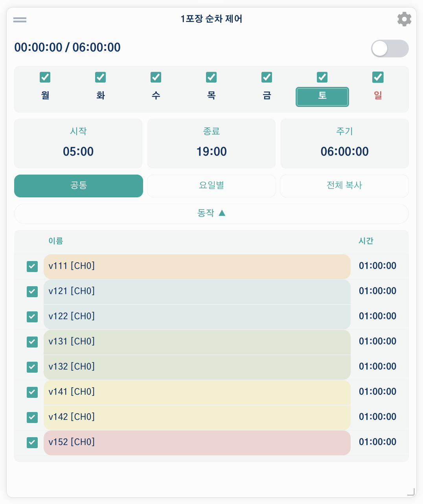Screen dimensions: 423x504
Task: Uncheck the 토 (Saturday) checkbox
Action: tap(322, 77)
